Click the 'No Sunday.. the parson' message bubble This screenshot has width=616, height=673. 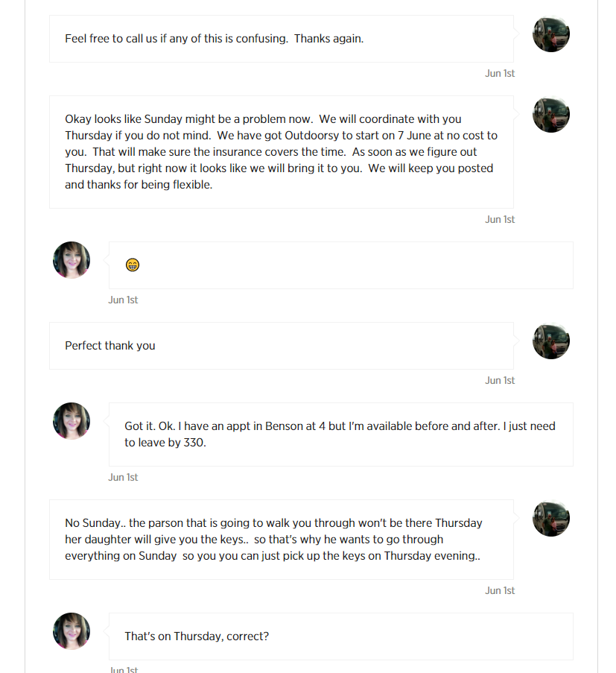[282, 540]
